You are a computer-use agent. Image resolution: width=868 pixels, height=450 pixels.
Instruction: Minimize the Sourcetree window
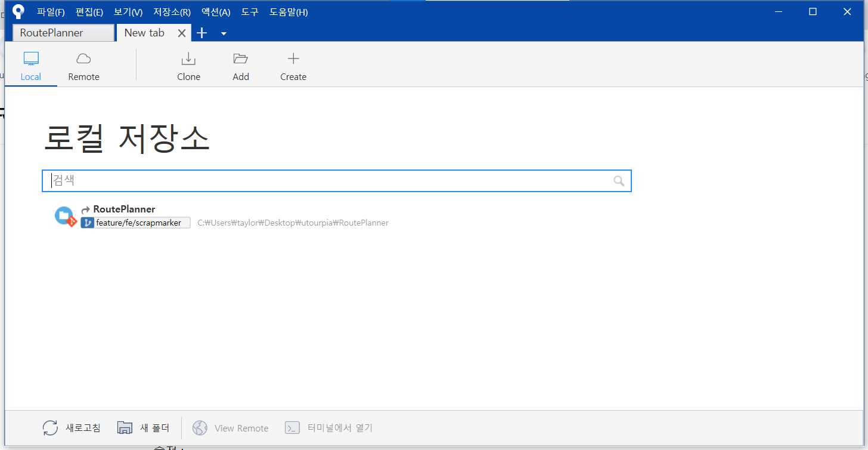(779, 11)
